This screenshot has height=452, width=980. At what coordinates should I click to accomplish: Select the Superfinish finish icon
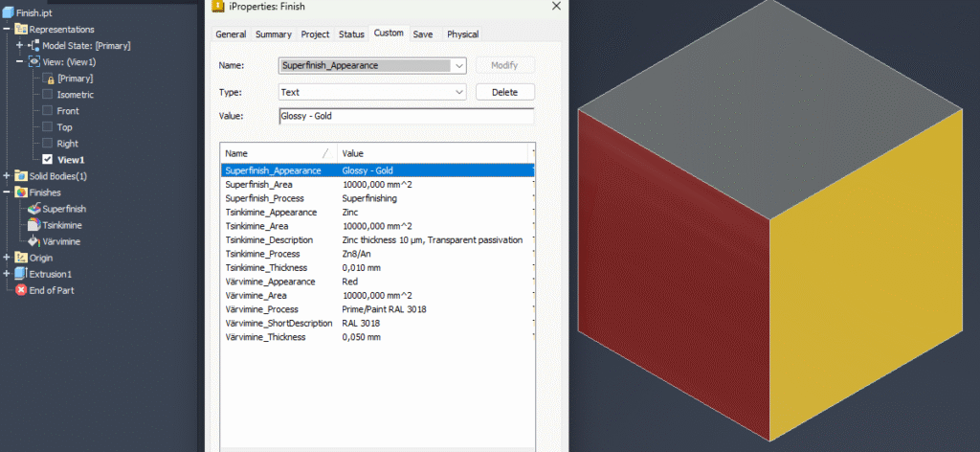pyautogui.click(x=34, y=209)
